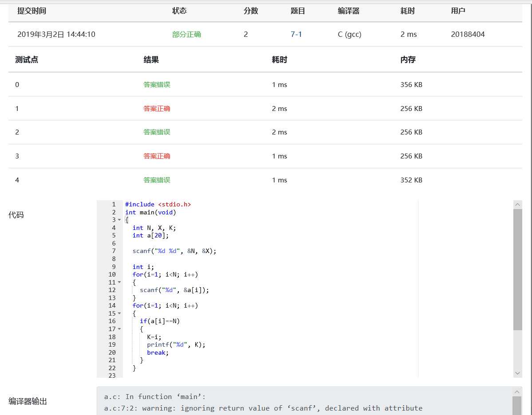
Task: Click the user ID 20188404
Action: tap(468, 34)
